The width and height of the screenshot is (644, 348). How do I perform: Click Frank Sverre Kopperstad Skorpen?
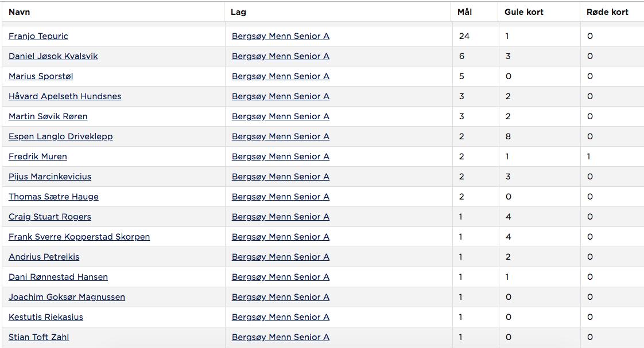(79, 237)
